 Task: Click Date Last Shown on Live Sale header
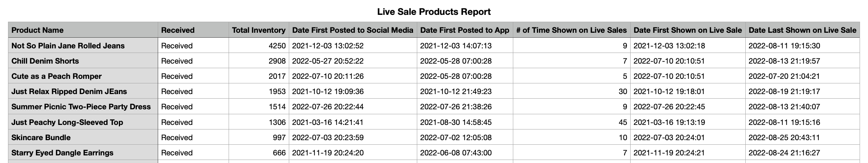tap(802, 30)
